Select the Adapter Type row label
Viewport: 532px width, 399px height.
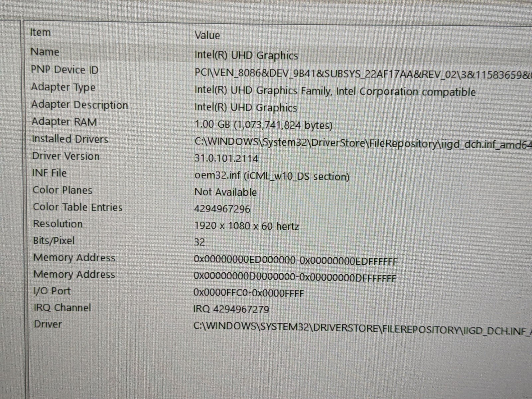tap(63, 87)
